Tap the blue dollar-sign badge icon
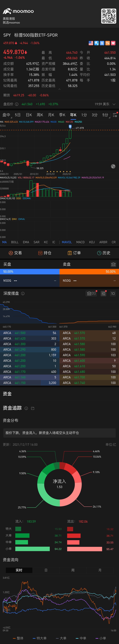 (102, 43)
